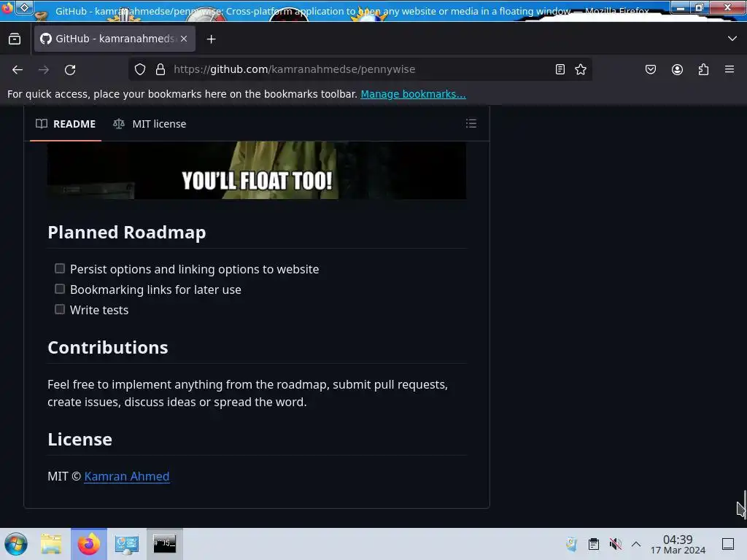747x560 pixels.
Task: Open the README outline list icon
Action: [x=471, y=124]
